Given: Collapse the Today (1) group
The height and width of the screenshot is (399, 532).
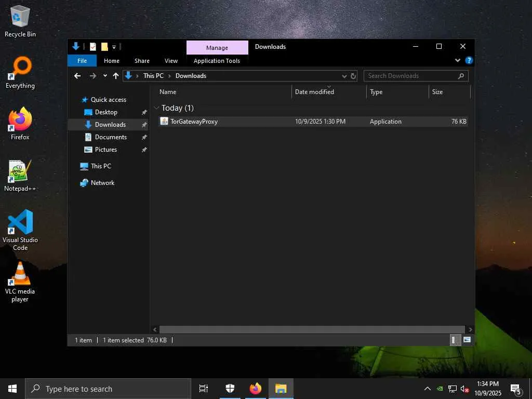Looking at the screenshot, I should [x=156, y=108].
